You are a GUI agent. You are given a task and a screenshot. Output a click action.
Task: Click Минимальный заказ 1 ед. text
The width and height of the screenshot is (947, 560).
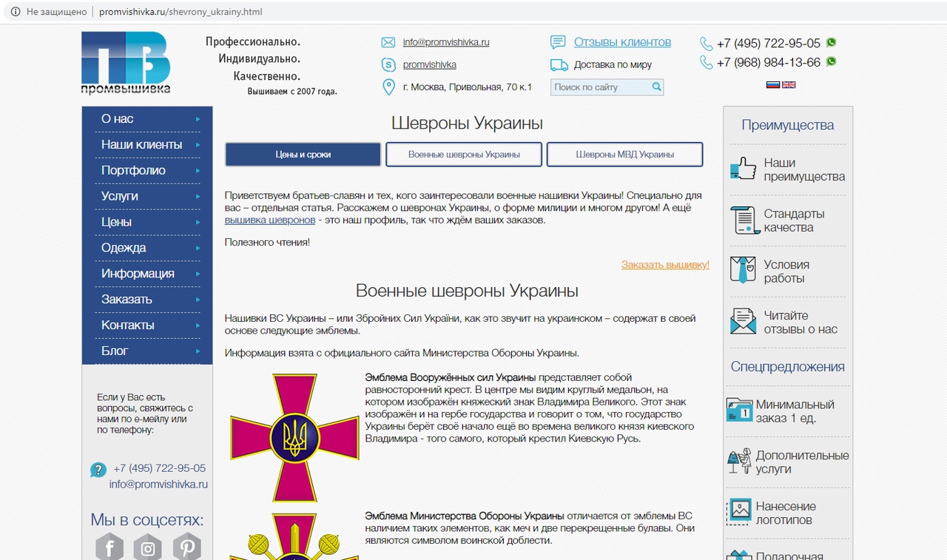coord(795,411)
